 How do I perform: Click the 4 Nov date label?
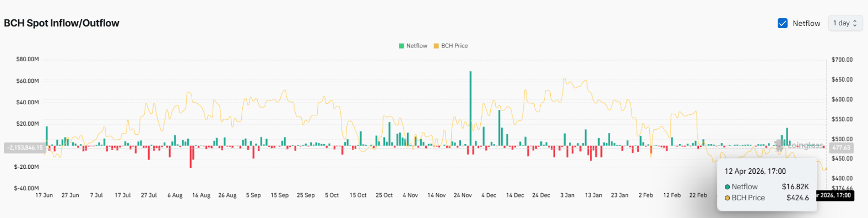click(x=410, y=195)
